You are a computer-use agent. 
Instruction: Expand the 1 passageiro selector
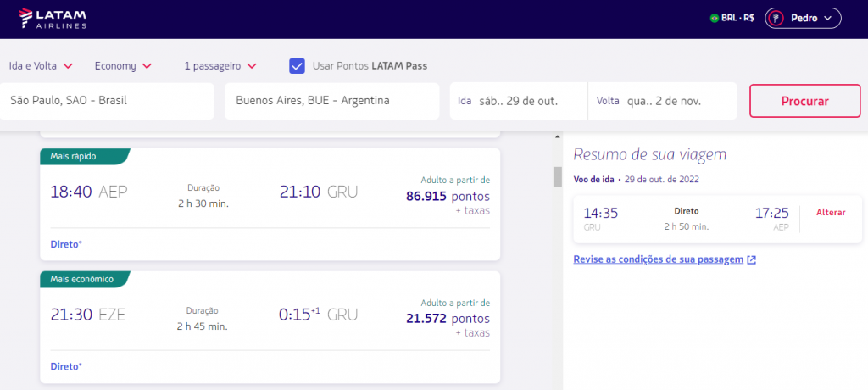[x=220, y=66]
